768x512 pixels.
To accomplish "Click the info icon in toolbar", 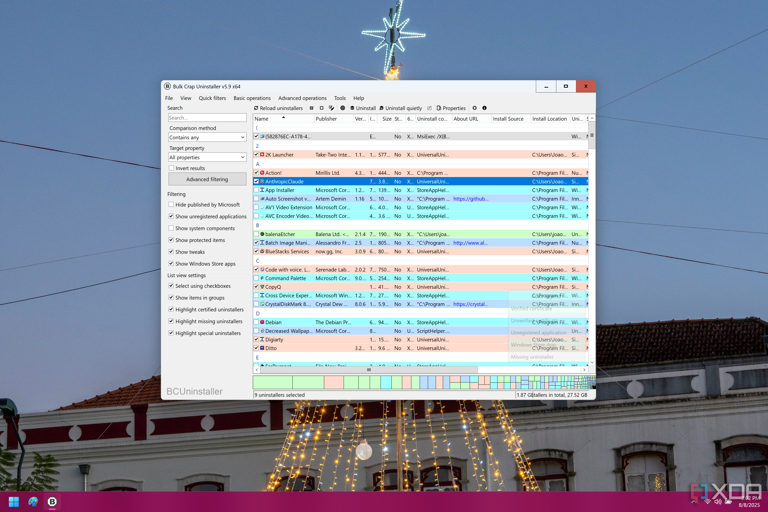I will (x=484, y=108).
